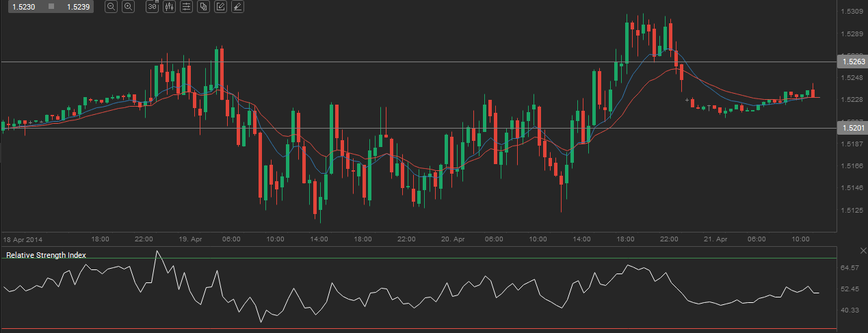Click the zoom out magnifier icon
This screenshot has height=333, width=868.
click(111, 7)
